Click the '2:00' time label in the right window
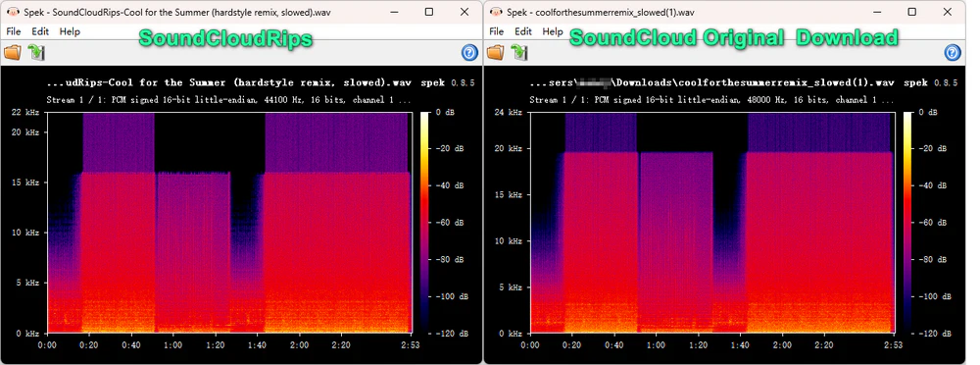 (x=782, y=345)
